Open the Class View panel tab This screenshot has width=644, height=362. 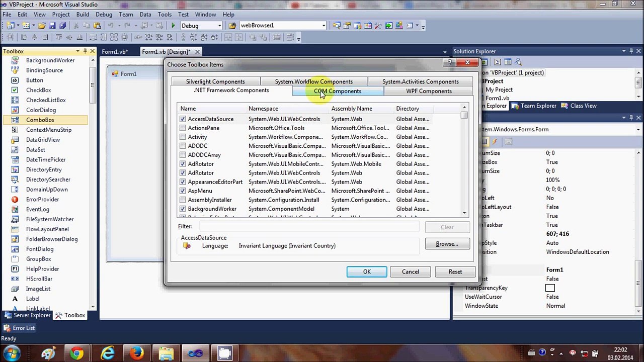click(x=579, y=106)
